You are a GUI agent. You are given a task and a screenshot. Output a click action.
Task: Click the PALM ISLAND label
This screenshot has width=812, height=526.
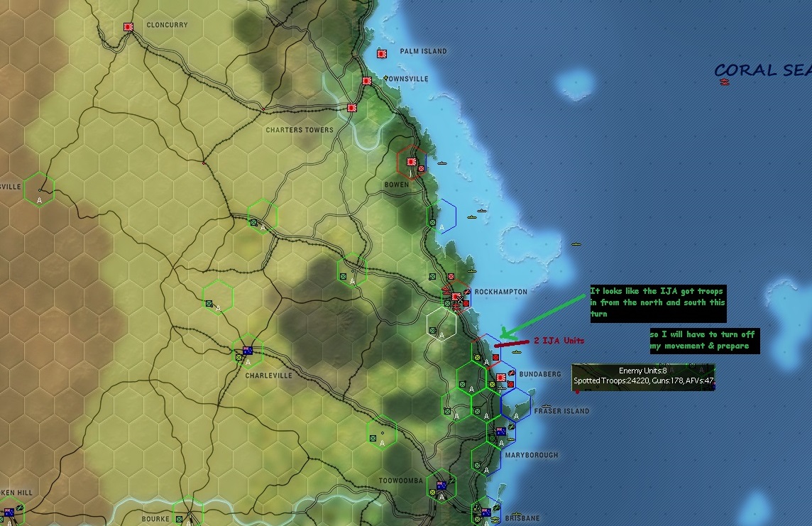click(x=423, y=51)
